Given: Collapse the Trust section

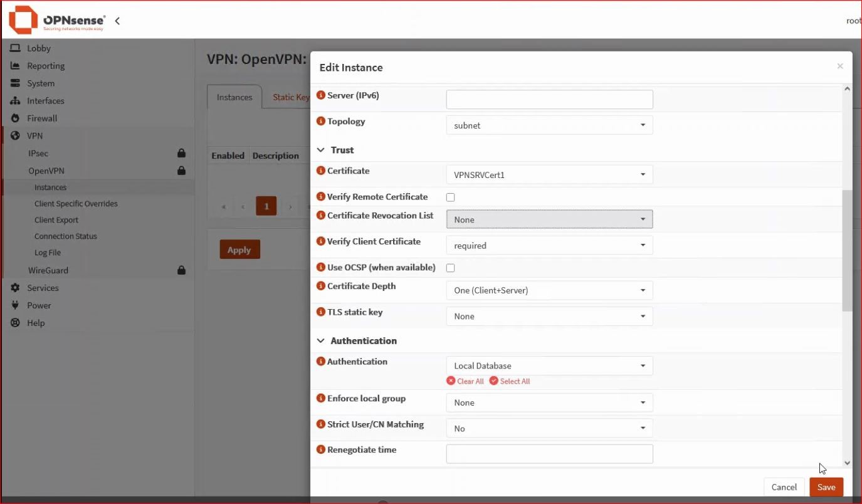Looking at the screenshot, I should pos(321,150).
